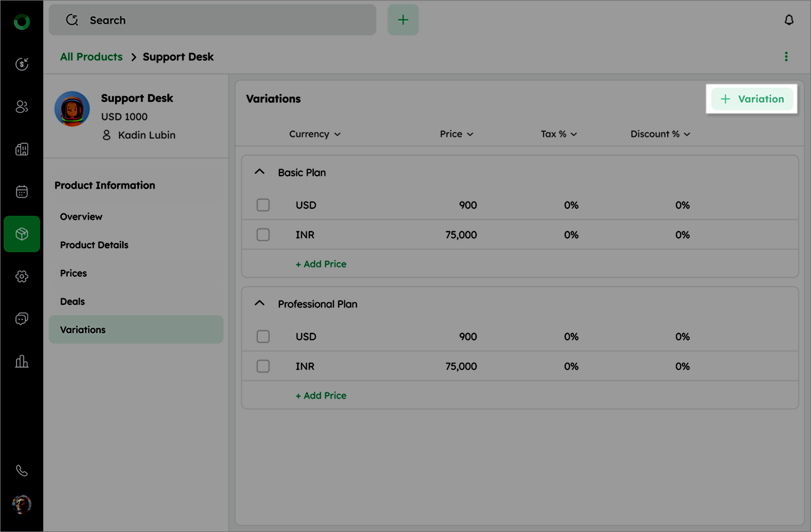Click the notification bell icon

point(789,20)
